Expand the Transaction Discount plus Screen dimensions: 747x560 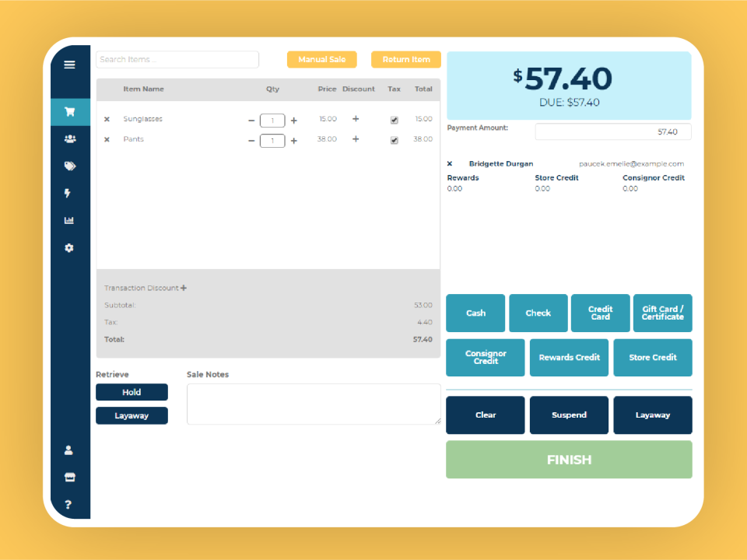(184, 288)
